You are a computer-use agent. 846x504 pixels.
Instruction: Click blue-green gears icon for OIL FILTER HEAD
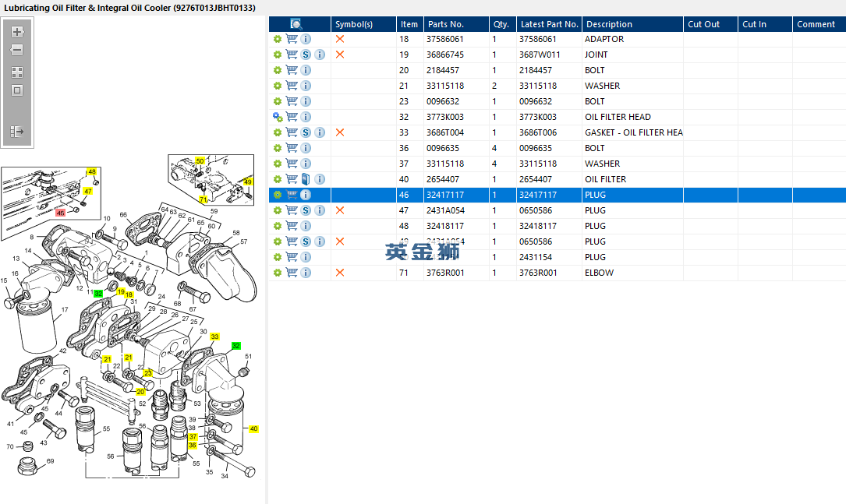point(278,117)
